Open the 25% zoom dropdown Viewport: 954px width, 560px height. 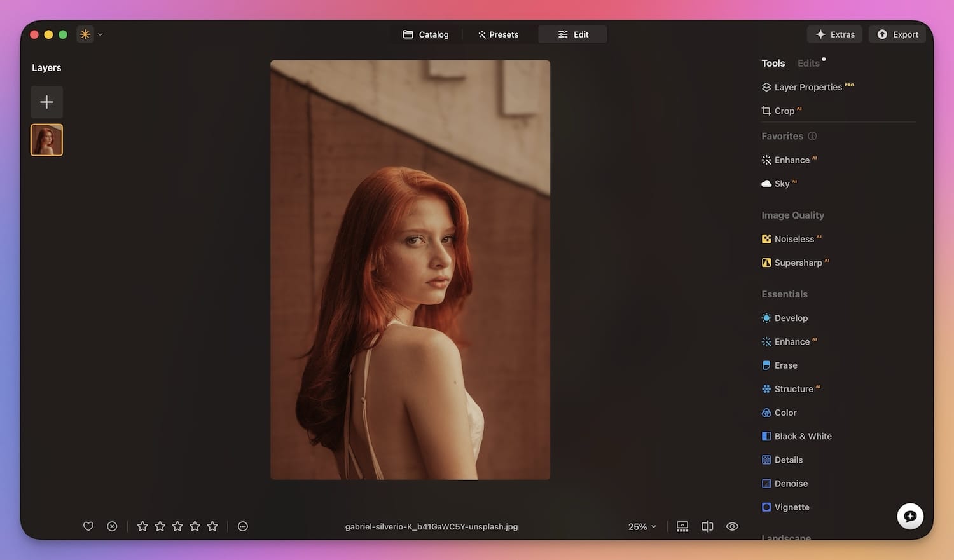pyautogui.click(x=642, y=527)
